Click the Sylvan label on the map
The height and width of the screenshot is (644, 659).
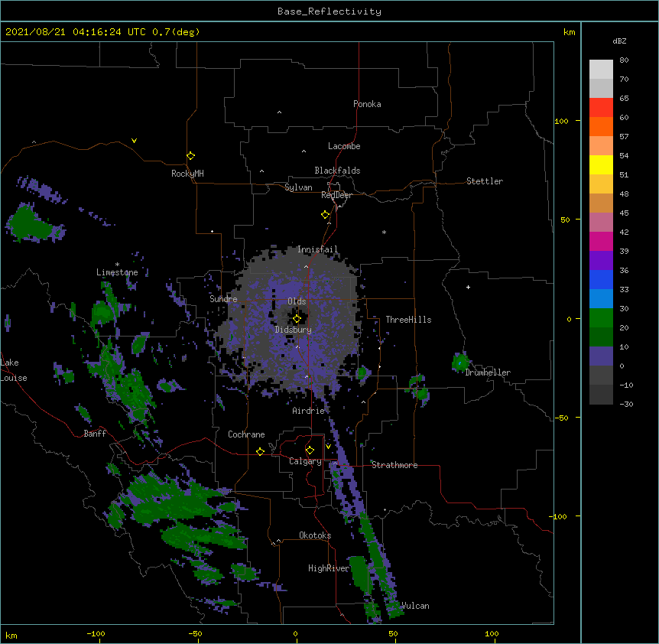coord(298,187)
